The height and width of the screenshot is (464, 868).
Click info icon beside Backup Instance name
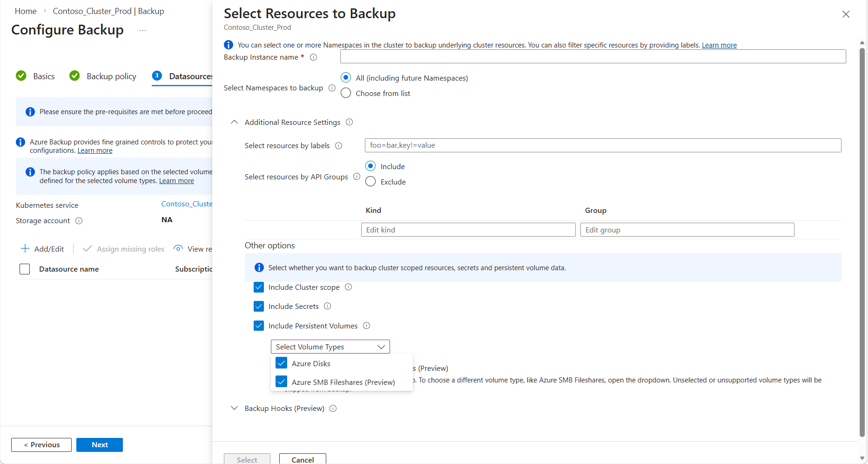pos(314,57)
